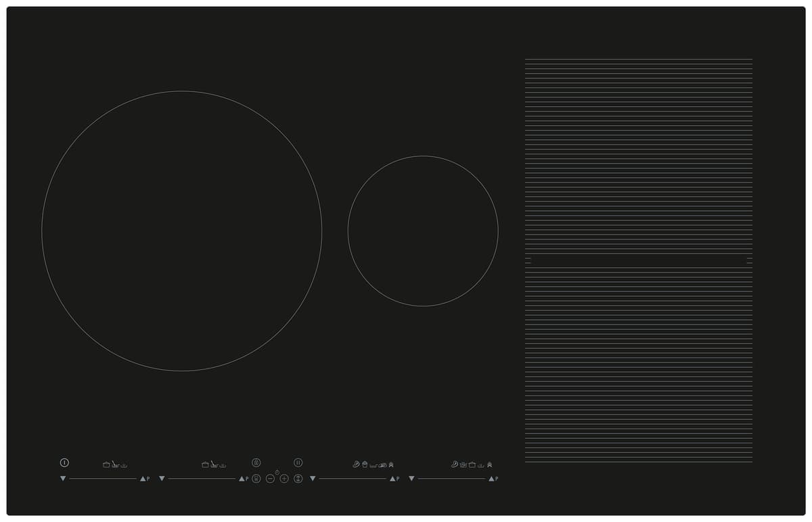Tap the timer plus button
This screenshot has height=522, width=812.
pos(284,479)
